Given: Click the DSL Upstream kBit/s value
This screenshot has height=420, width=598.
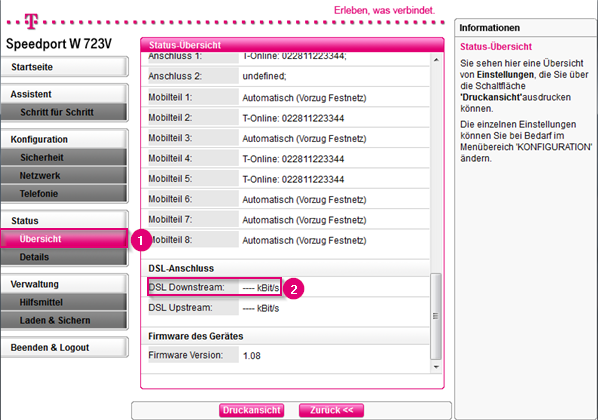Looking at the screenshot, I should click(261, 308).
